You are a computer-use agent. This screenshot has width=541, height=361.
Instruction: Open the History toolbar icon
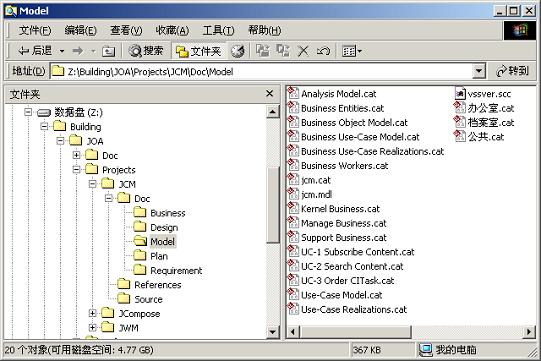coord(238,51)
